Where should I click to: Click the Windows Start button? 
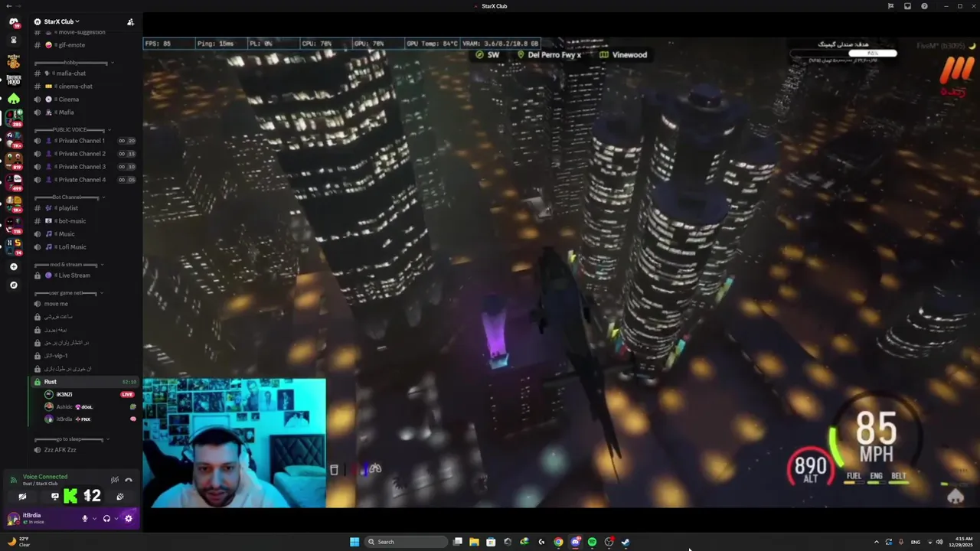pos(354,542)
